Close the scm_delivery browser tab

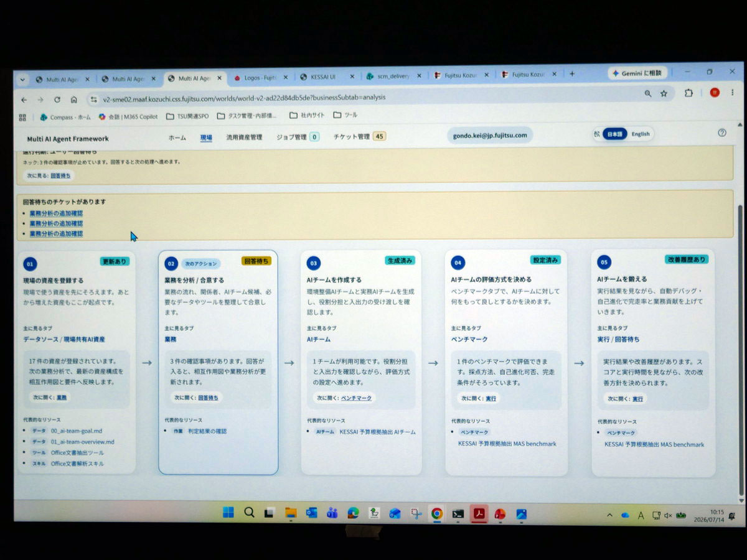[x=419, y=76]
